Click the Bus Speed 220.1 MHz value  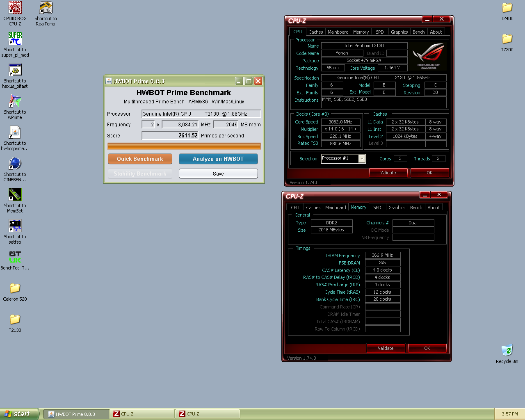point(340,136)
